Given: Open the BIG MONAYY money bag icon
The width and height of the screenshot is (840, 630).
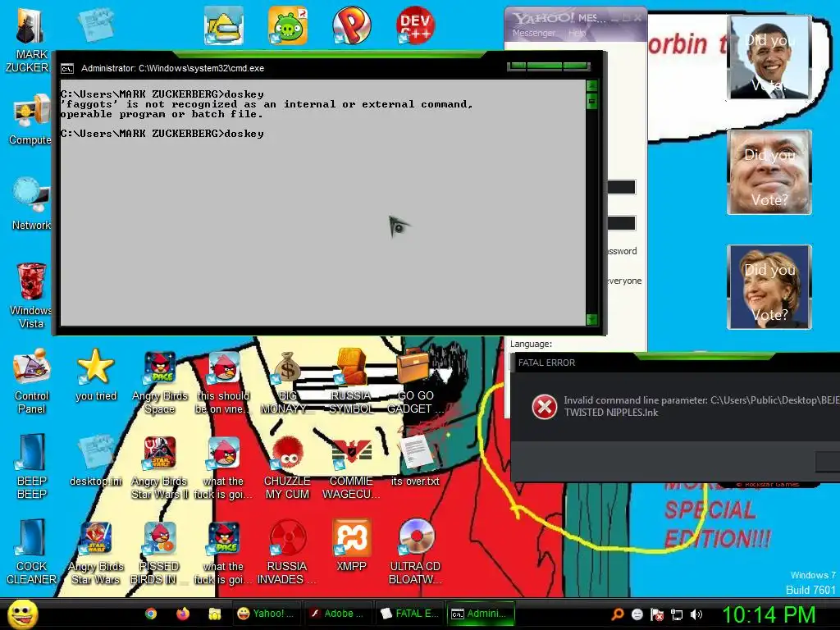Looking at the screenshot, I should pyautogui.click(x=287, y=381).
